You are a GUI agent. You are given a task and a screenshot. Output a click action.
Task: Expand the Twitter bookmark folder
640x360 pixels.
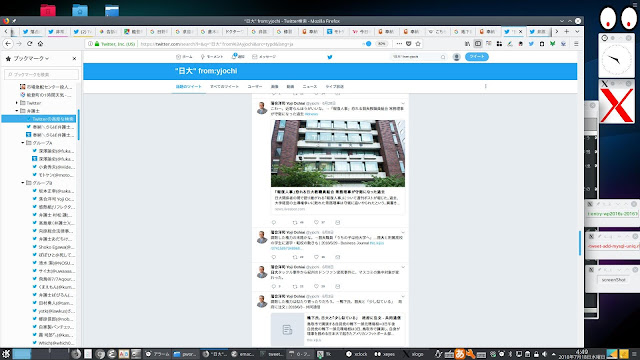coord(17,103)
